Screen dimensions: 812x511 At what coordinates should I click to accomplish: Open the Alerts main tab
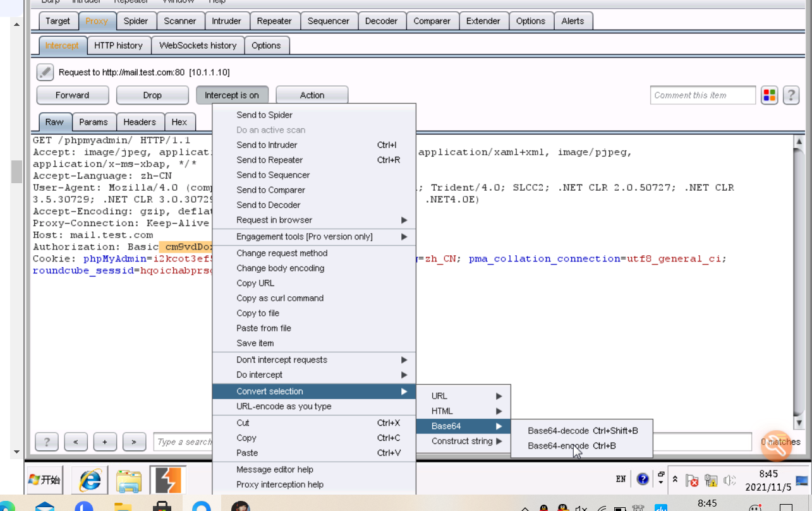(573, 21)
